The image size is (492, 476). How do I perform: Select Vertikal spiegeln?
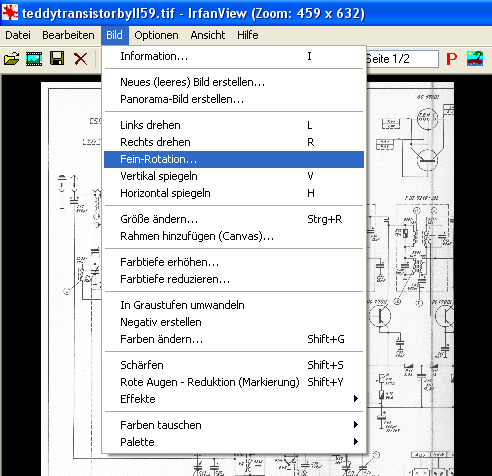234,176
